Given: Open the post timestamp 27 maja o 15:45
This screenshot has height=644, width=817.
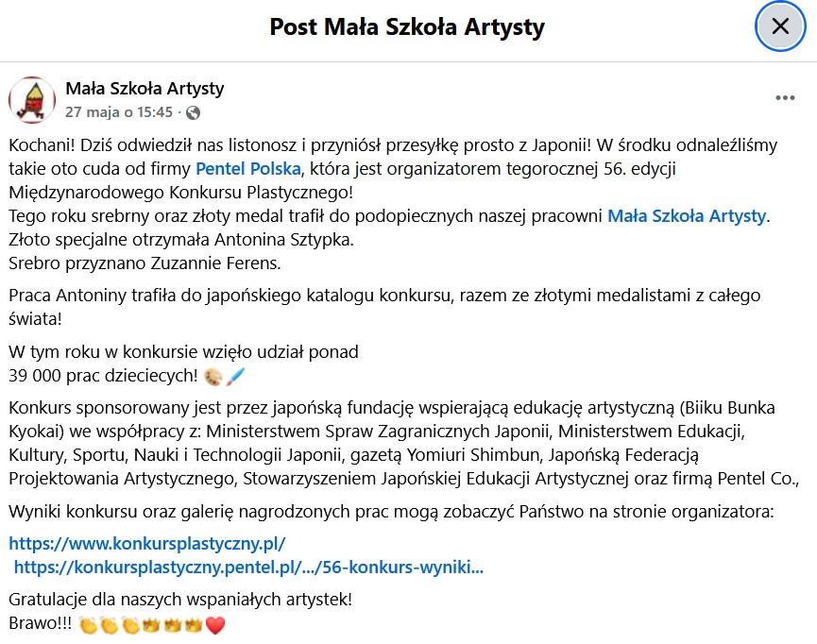Looking at the screenshot, I should coord(119,112).
